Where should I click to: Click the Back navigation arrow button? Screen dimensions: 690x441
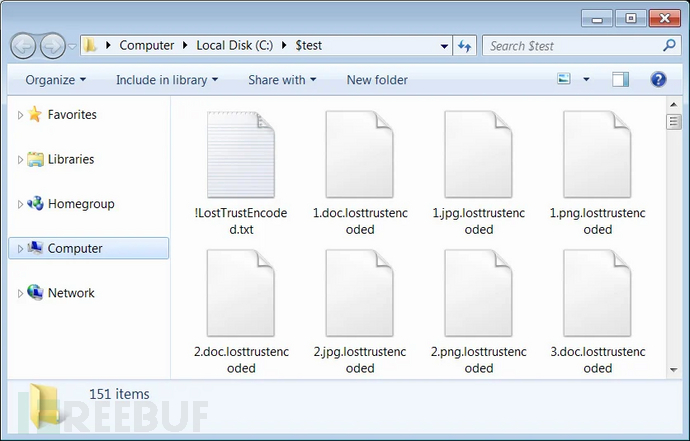point(24,46)
